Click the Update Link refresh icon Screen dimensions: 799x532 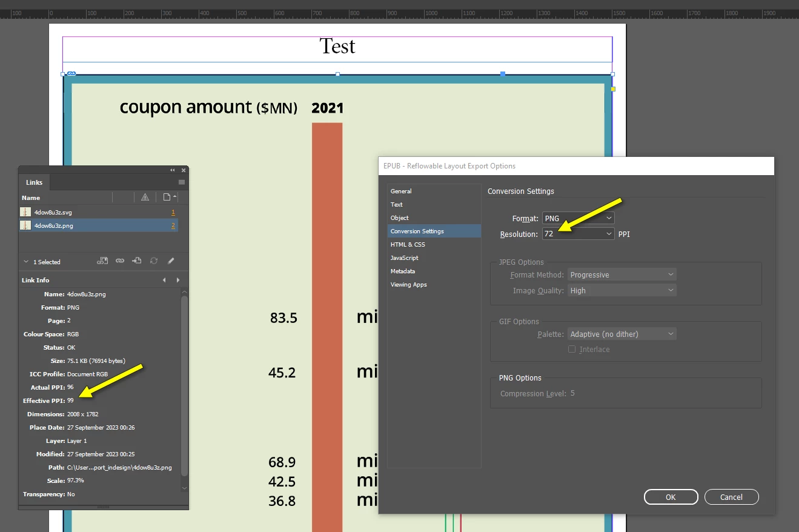[x=154, y=261]
